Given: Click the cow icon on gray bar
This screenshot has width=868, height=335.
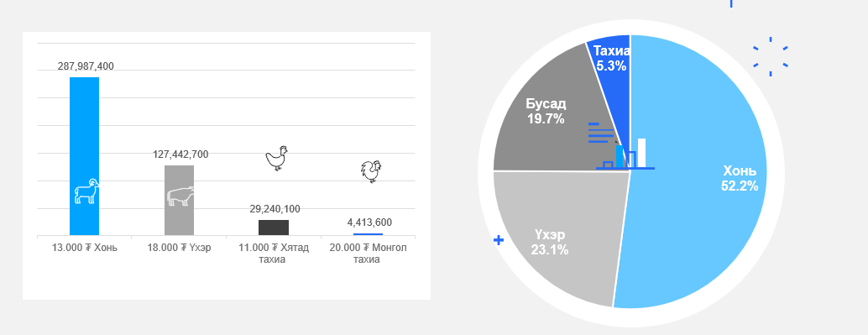Looking at the screenshot, I should [181, 196].
